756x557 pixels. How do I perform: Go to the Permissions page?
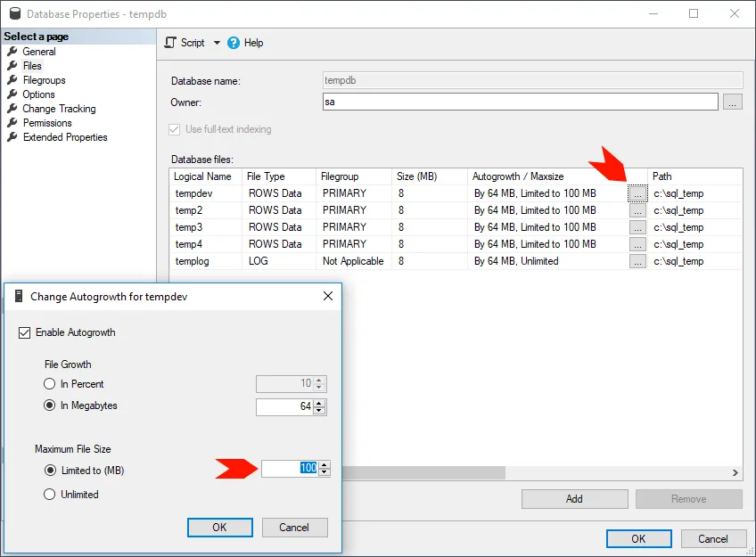[47, 123]
